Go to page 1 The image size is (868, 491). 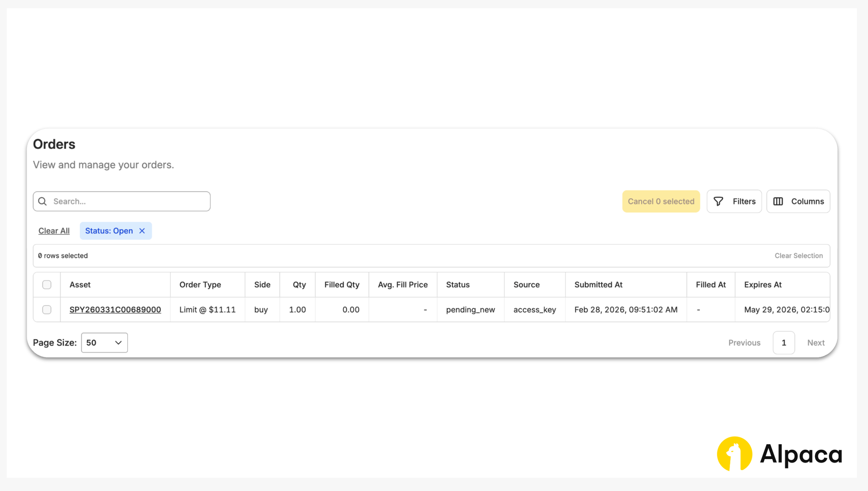pyautogui.click(x=783, y=343)
